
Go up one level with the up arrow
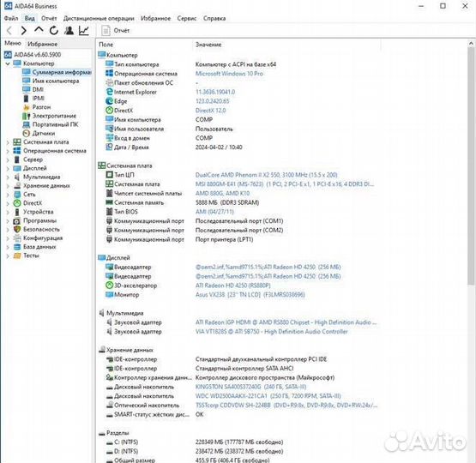pos(39,30)
